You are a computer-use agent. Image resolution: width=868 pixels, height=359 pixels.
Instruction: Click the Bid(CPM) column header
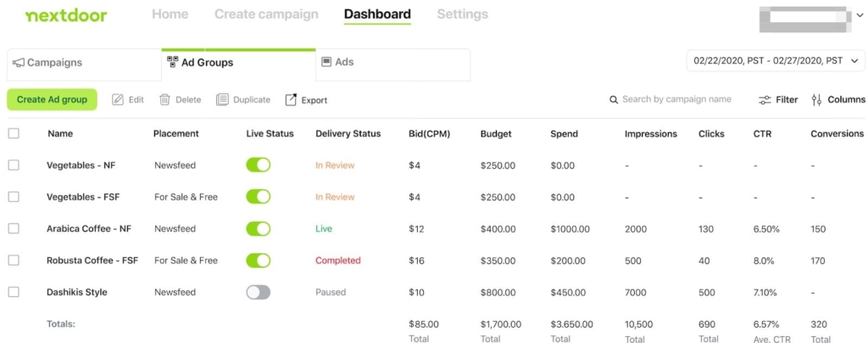pos(429,133)
